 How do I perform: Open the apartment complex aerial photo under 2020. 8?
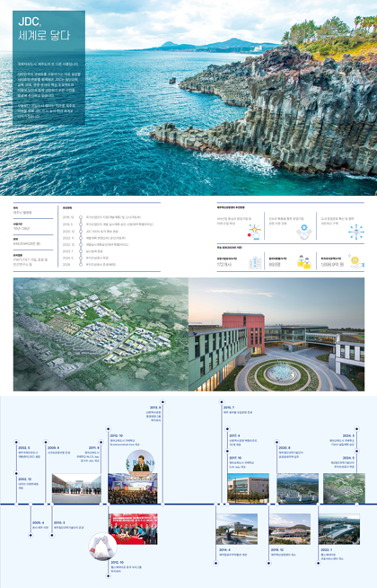[x=297, y=488]
